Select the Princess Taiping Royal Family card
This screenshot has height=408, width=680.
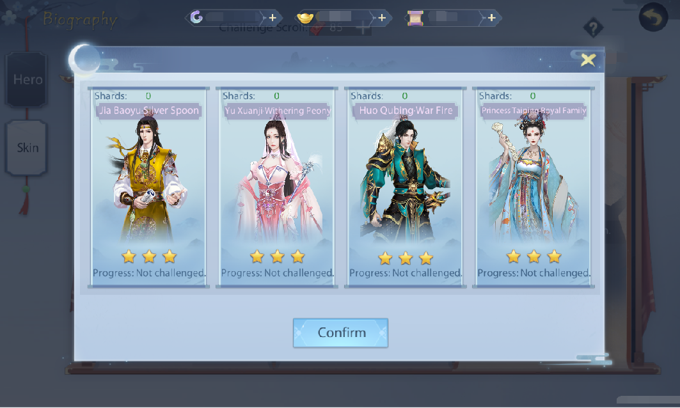[533, 187]
